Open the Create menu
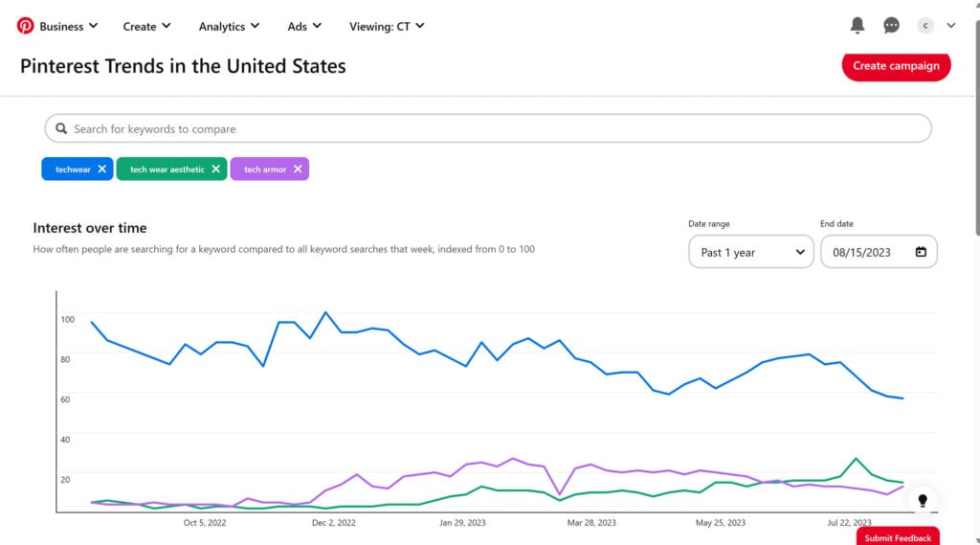The image size is (980, 545). pos(146,26)
